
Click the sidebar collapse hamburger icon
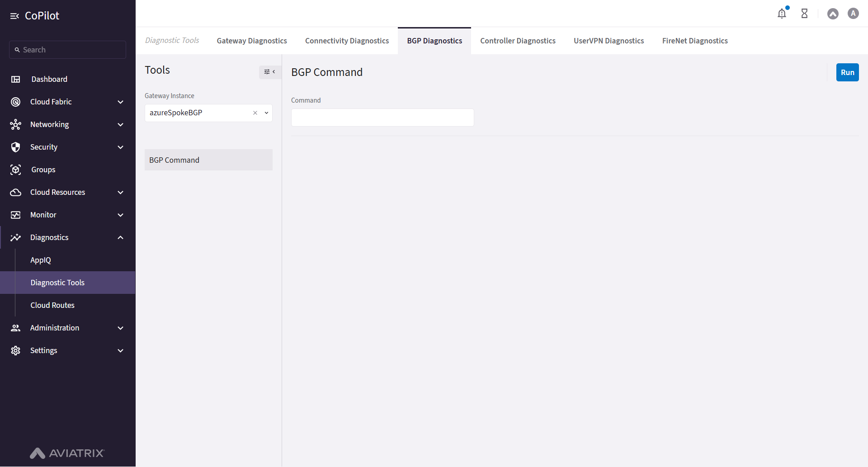pyautogui.click(x=15, y=15)
